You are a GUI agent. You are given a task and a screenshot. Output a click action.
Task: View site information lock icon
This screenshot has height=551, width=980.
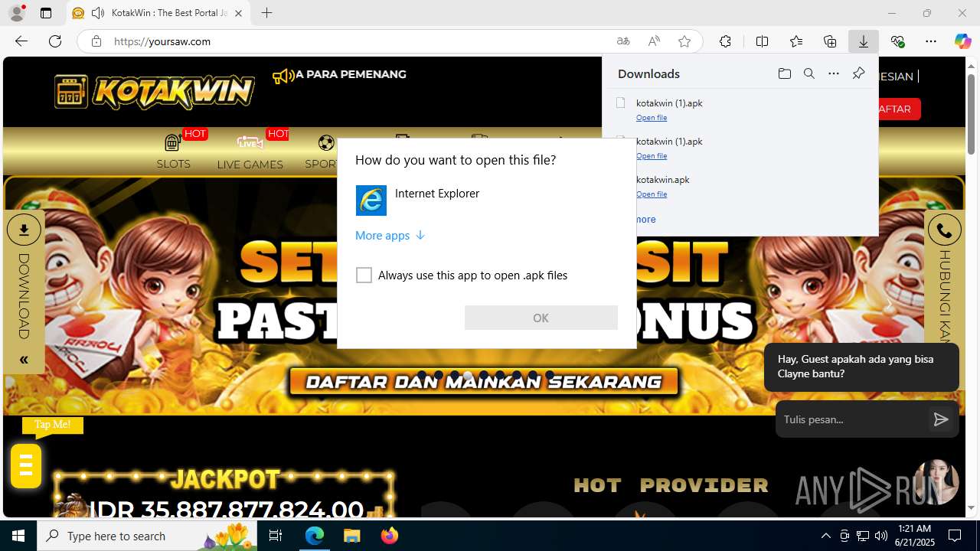(96, 41)
